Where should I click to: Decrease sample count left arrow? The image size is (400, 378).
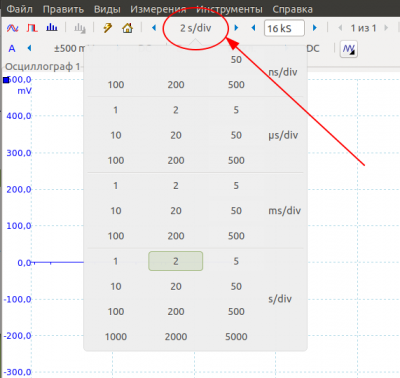click(x=253, y=28)
